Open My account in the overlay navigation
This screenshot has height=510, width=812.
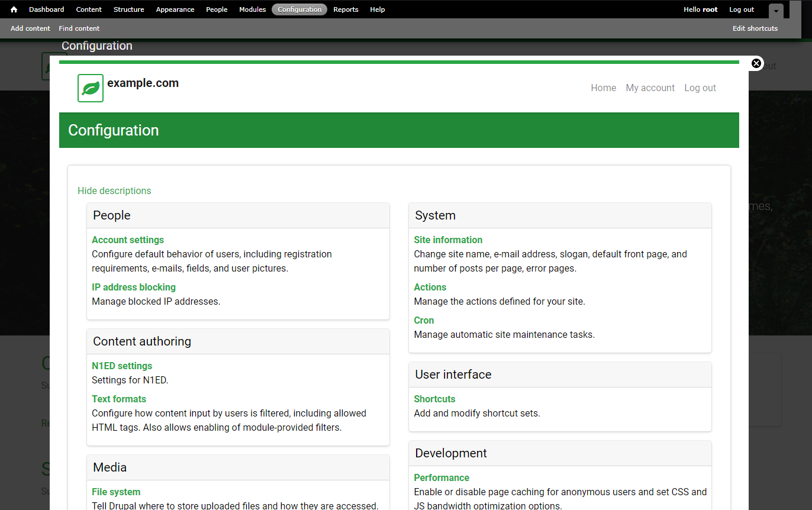pos(650,88)
